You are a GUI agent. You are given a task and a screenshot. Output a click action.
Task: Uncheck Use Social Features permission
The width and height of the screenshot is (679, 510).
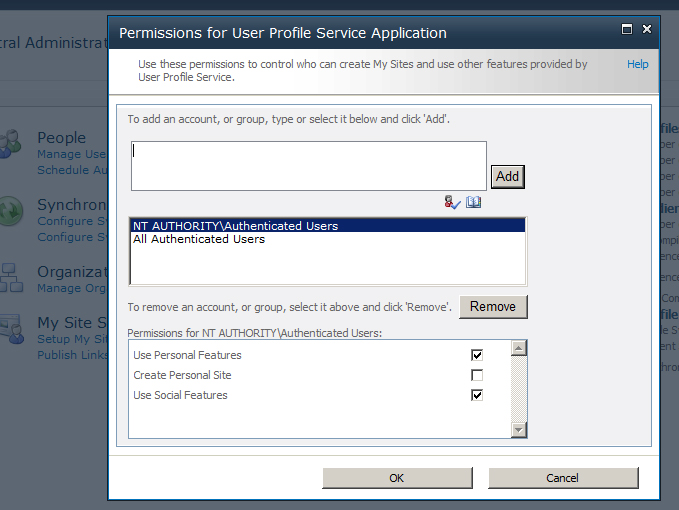click(477, 395)
